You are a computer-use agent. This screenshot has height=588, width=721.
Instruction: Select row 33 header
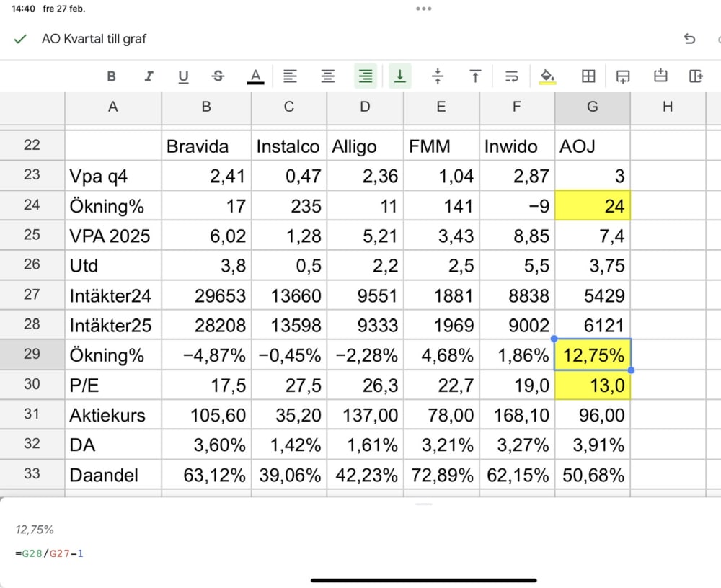[32, 474]
